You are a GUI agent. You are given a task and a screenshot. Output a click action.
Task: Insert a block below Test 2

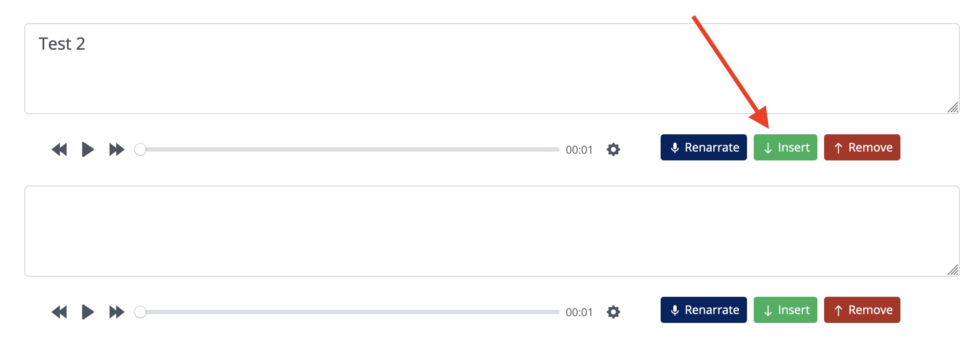(785, 147)
